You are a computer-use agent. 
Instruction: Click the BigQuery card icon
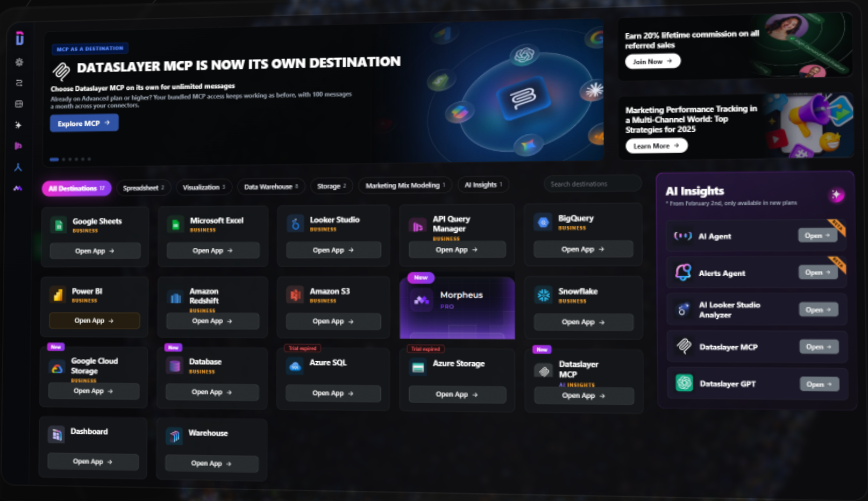543,222
